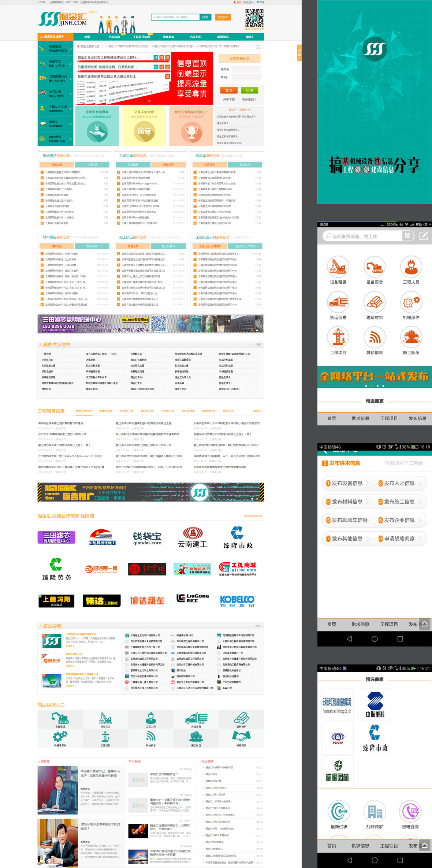432x868 pixels.
Task: Tap the orange 其他信息 signal icon
Action: point(374,338)
